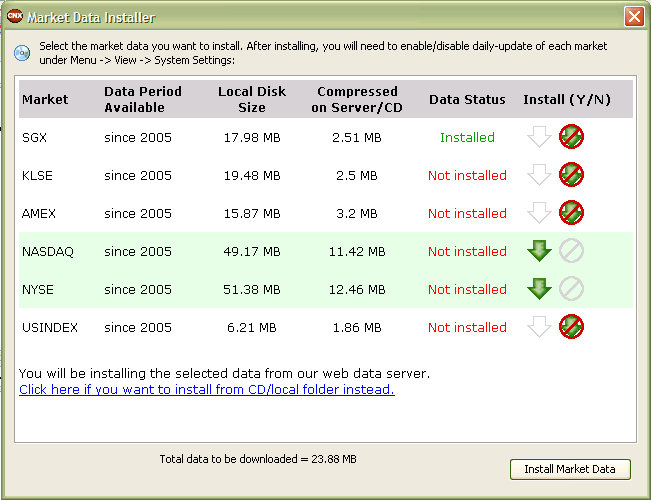Click the red do-not-install icon for KLSE

coord(572,175)
